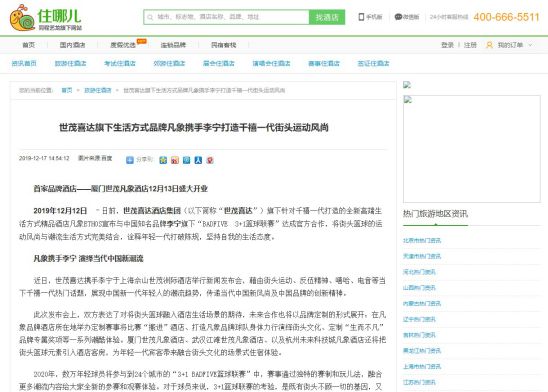548x392 pixels.
Task: Open the 连锁品牌 menu item
Action: [173, 45]
